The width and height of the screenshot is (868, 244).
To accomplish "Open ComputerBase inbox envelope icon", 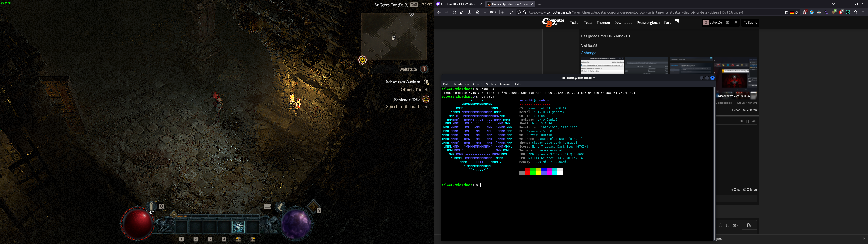I will 727,23.
